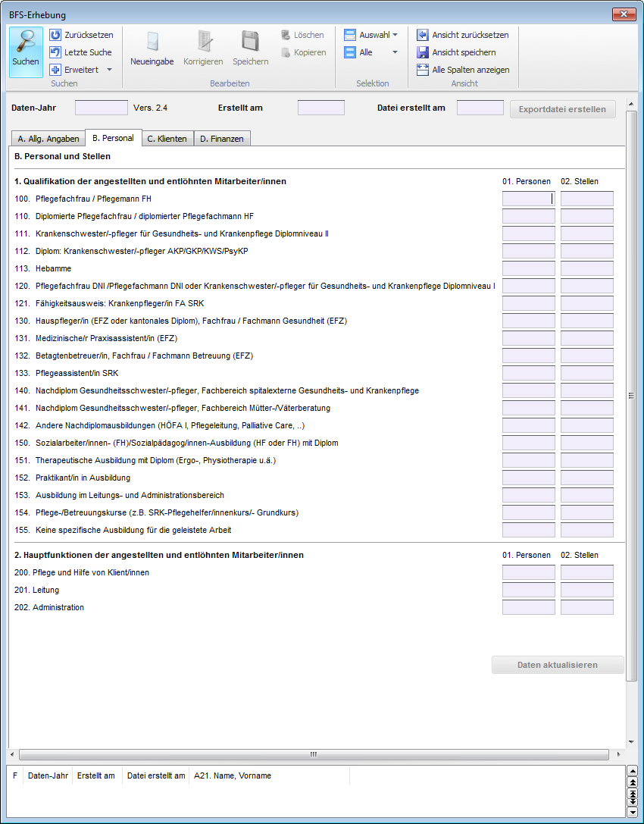The width and height of the screenshot is (644, 824).
Task: Click the form scrollbar up arrow
Action: pos(631,105)
